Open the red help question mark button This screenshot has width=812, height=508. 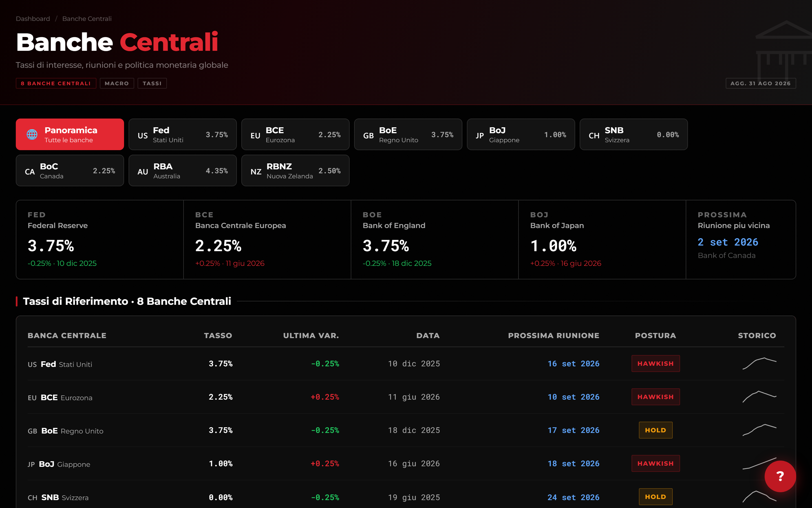(780, 476)
